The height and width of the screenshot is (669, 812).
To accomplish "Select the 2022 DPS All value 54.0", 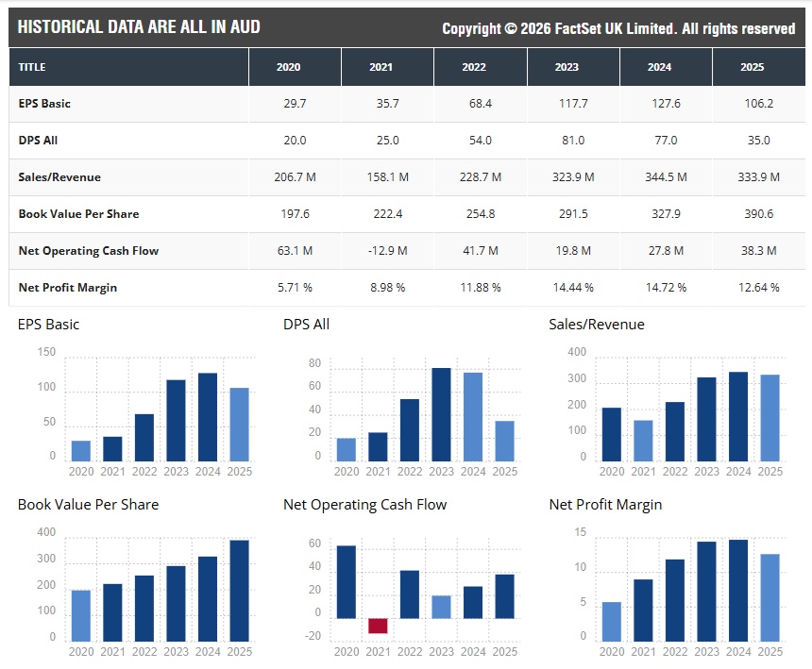I will point(481,141).
